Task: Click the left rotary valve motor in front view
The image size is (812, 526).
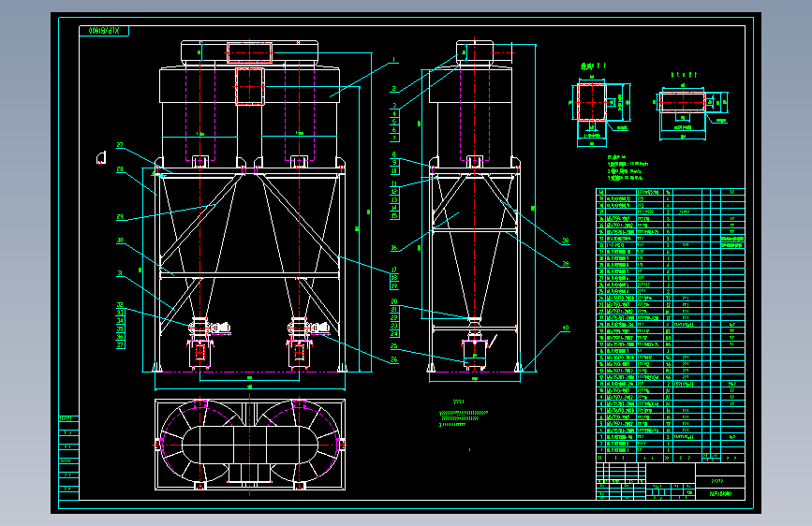Action: 220,328
